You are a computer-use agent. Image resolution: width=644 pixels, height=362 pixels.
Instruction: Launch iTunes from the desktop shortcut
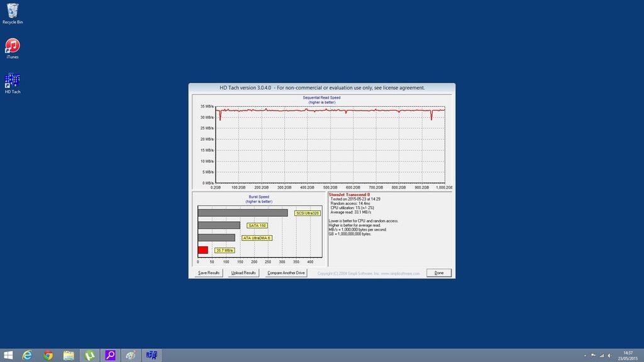[x=13, y=48]
